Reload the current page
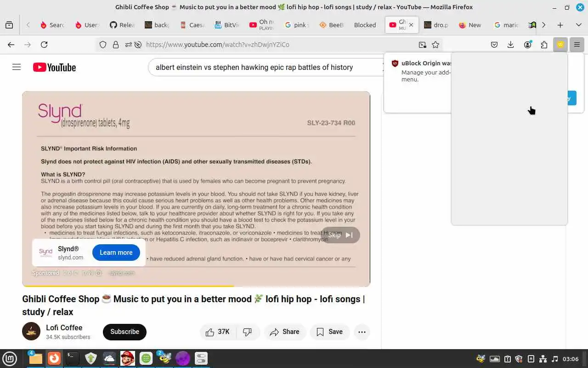This screenshot has width=588, height=368. click(44, 45)
